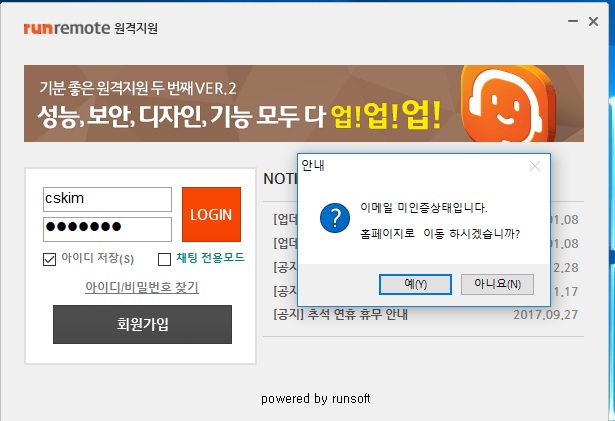Click the ID field containing cskim
The width and height of the screenshot is (615, 421).
click(x=107, y=199)
